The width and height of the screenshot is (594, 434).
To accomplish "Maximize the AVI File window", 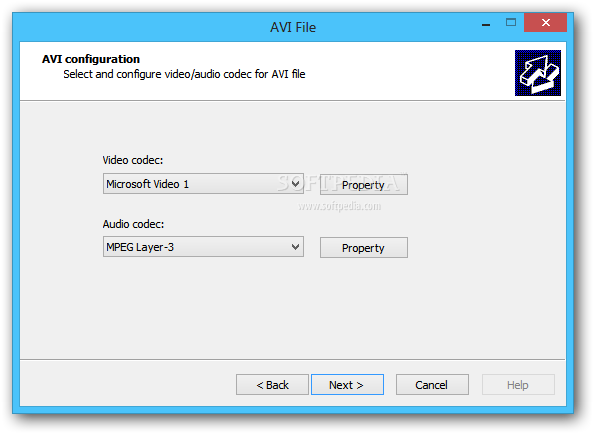I will (x=511, y=23).
